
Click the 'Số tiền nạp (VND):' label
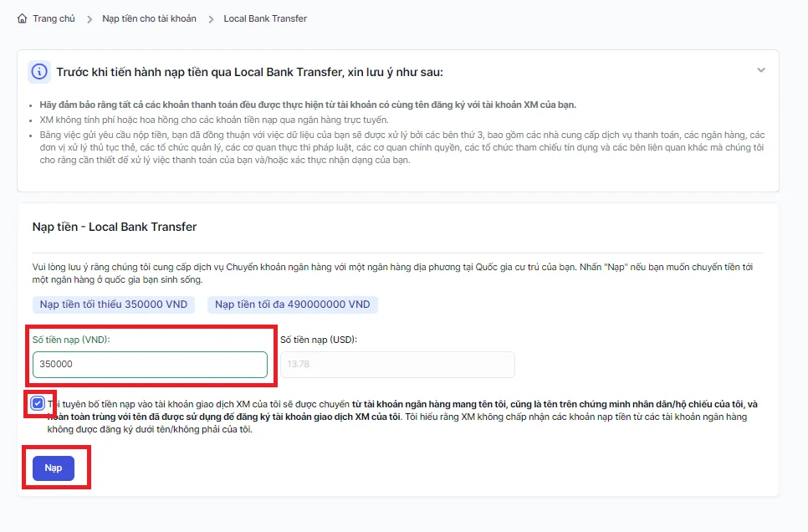coord(71,340)
